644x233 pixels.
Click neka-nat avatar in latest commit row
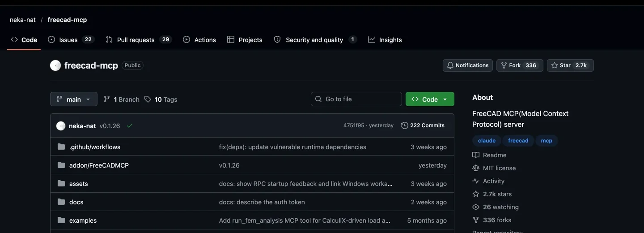point(61,126)
